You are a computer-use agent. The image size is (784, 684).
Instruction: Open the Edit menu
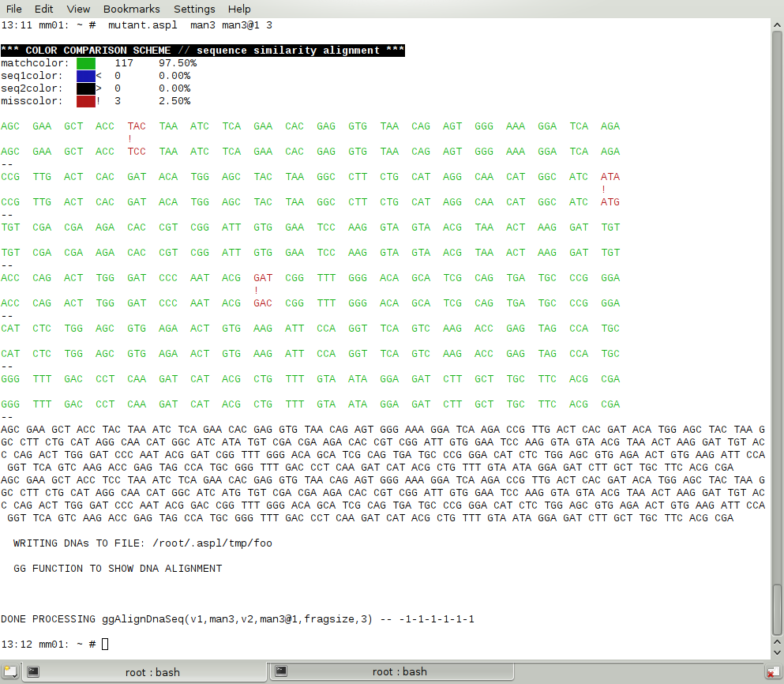[44, 9]
